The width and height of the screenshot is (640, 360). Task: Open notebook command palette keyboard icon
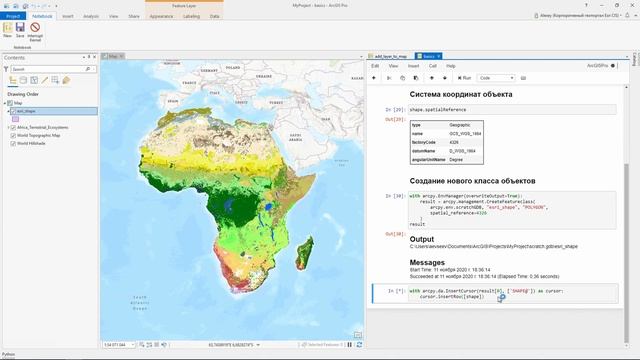[x=523, y=78]
